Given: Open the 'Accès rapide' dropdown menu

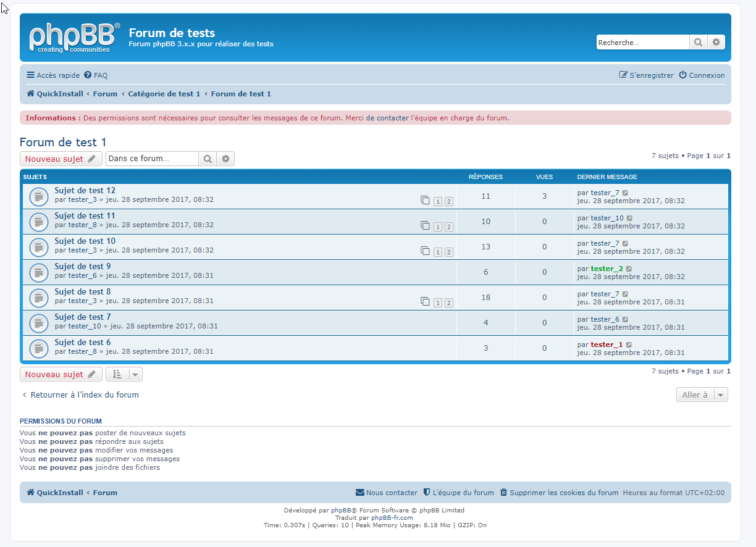Looking at the screenshot, I should coord(53,75).
